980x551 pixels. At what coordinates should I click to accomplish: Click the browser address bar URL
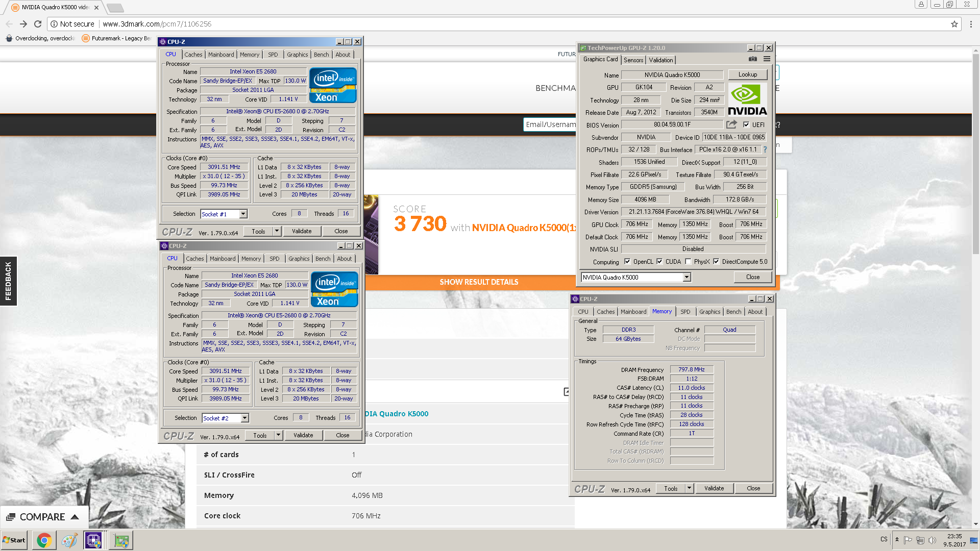point(157,24)
